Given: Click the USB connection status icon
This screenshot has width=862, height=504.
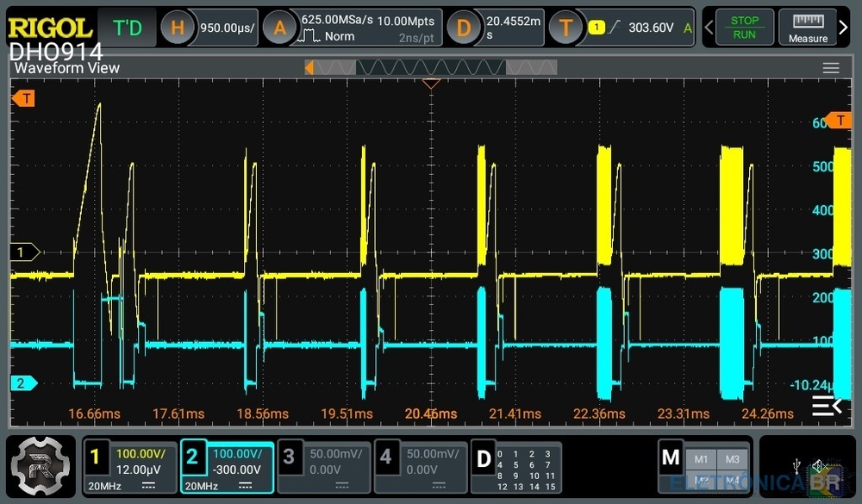Looking at the screenshot, I should 796,466.
